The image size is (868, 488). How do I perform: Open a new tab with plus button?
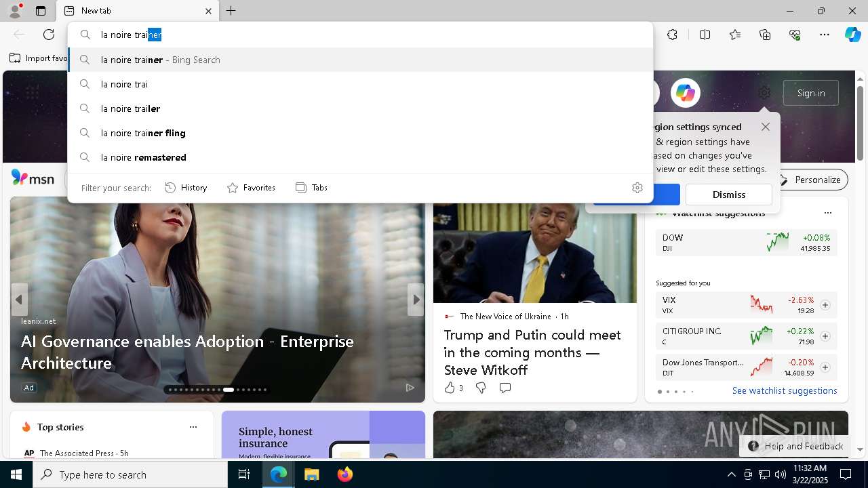(x=231, y=11)
